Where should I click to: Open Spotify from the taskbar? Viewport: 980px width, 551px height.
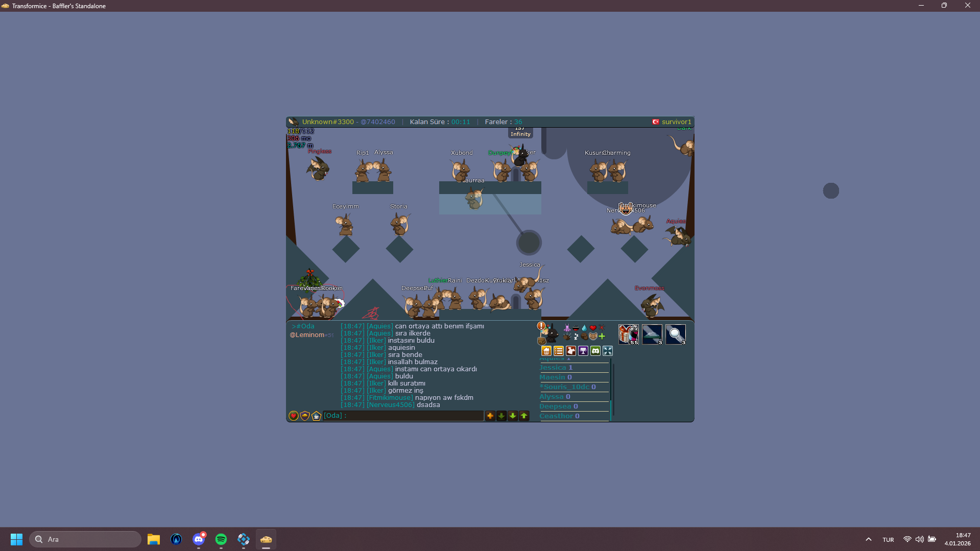tap(221, 539)
